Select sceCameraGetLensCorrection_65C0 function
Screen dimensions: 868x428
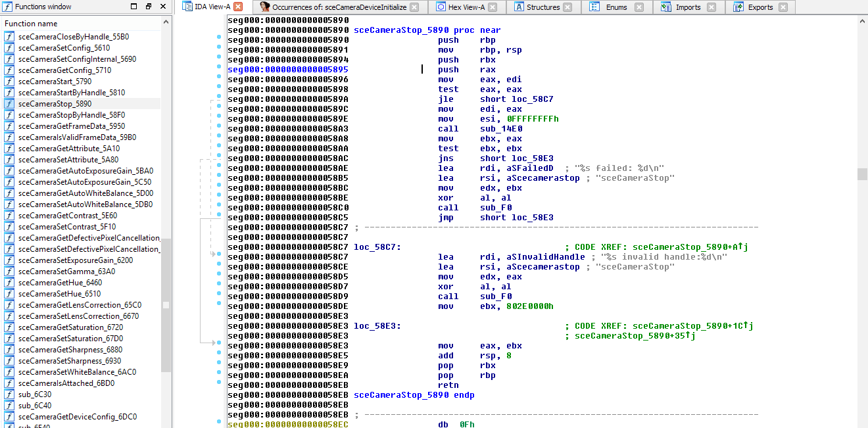[x=80, y=305]
